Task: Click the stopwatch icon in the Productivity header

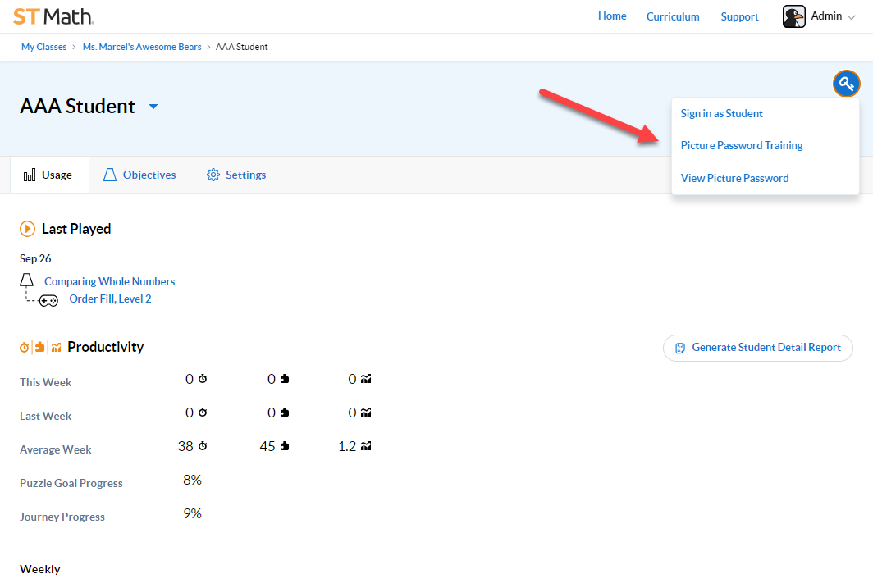Action: click(x=24, y=347)
